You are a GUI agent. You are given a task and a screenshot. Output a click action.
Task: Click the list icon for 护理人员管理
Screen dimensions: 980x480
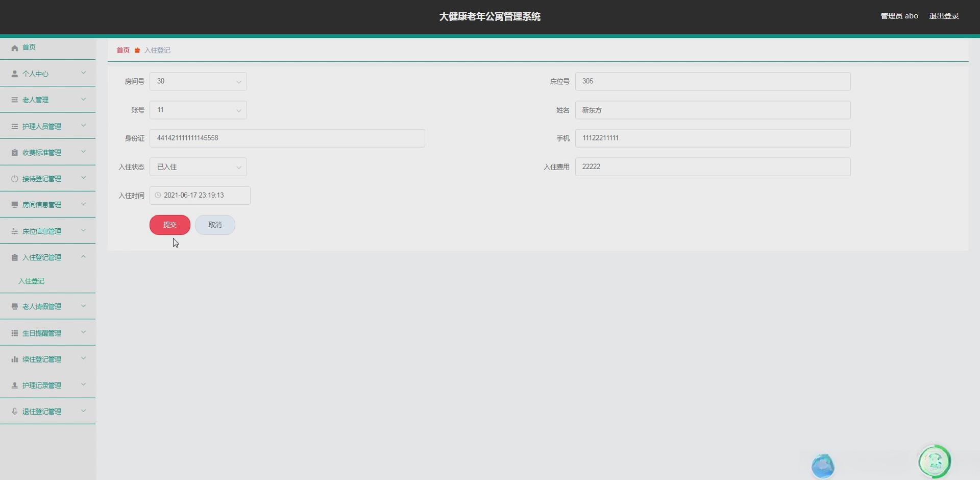(15, 127)
